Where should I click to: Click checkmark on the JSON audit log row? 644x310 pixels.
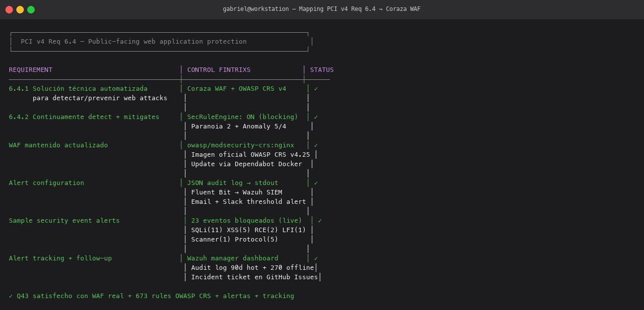316,183
